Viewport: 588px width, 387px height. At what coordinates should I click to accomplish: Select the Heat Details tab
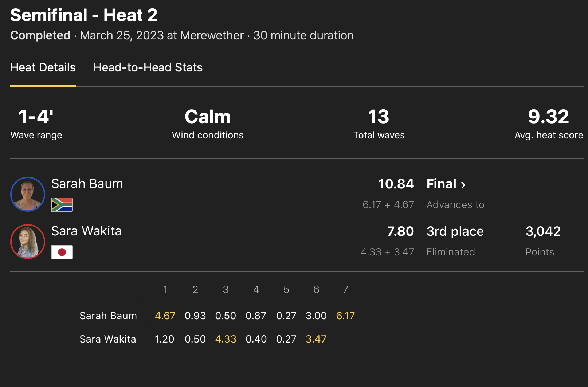click(43, 67)
